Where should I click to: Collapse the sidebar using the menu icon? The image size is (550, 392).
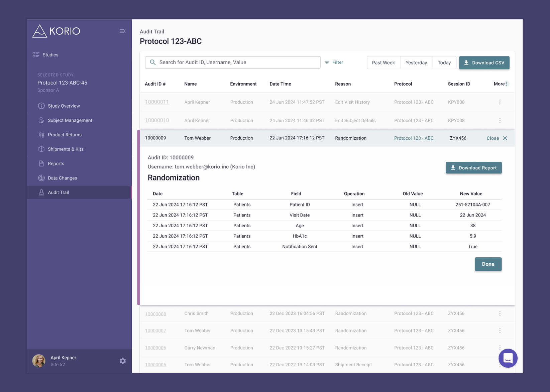click(123, 31)
